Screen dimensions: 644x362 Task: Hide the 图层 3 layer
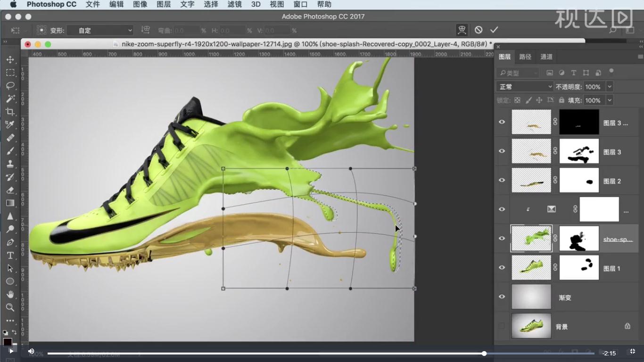pos(502,151)
